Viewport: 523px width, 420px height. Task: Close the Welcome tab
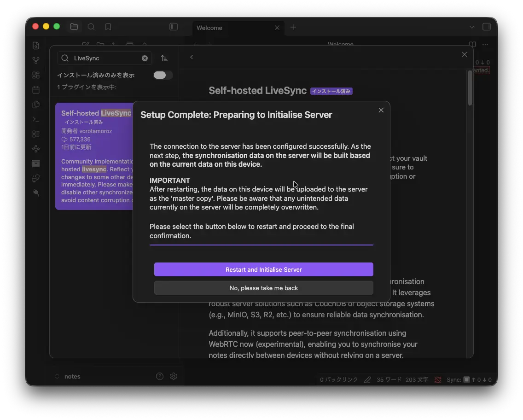pos(277,28)
